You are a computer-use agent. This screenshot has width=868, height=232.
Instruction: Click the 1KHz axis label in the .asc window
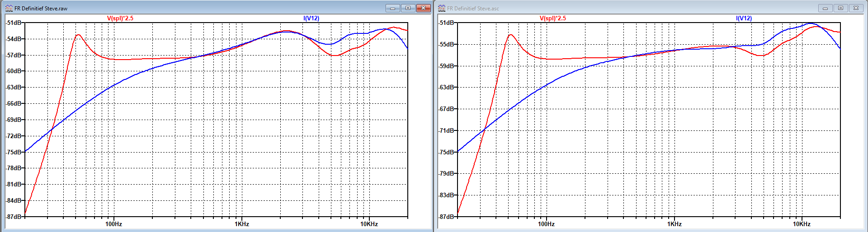(675, 224)
